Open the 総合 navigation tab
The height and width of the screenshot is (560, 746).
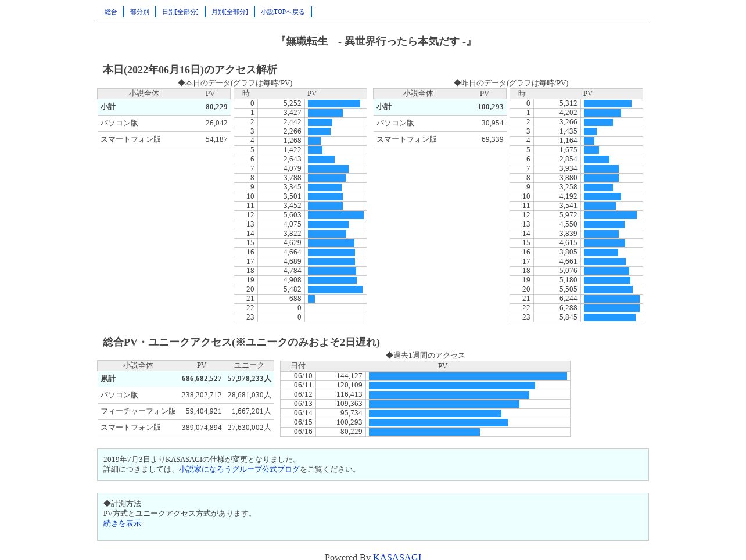pyautogui.click(x=111, y=12)
